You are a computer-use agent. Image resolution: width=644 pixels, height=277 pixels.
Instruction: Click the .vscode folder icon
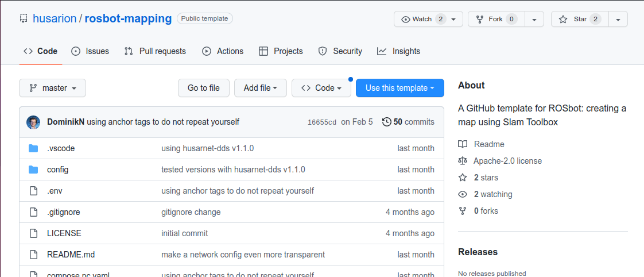coord(33,148)
